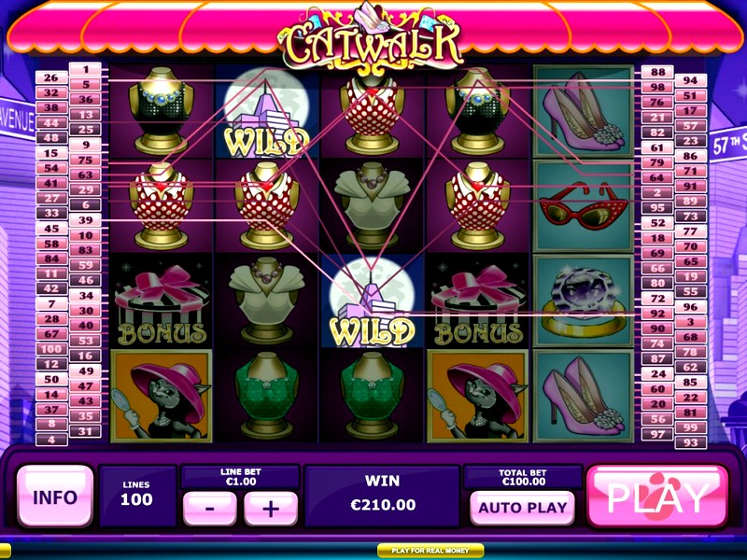
Task: Enable AUTO PLAY mode
Action: coord(523,508)
